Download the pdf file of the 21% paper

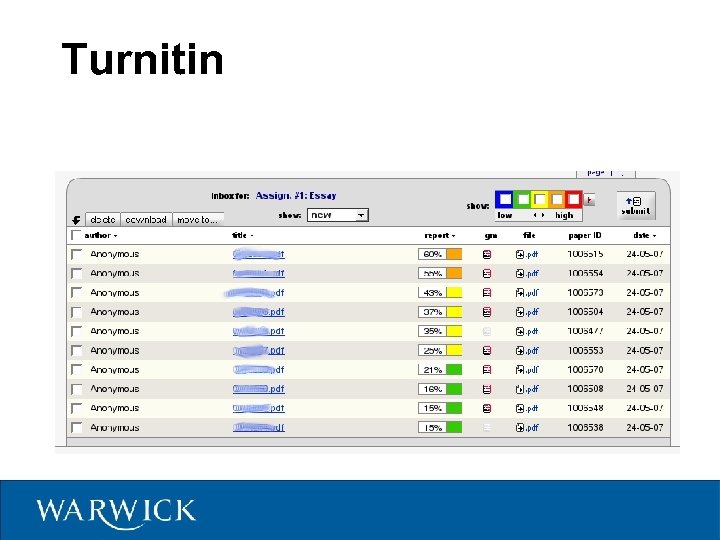[527, 370]
